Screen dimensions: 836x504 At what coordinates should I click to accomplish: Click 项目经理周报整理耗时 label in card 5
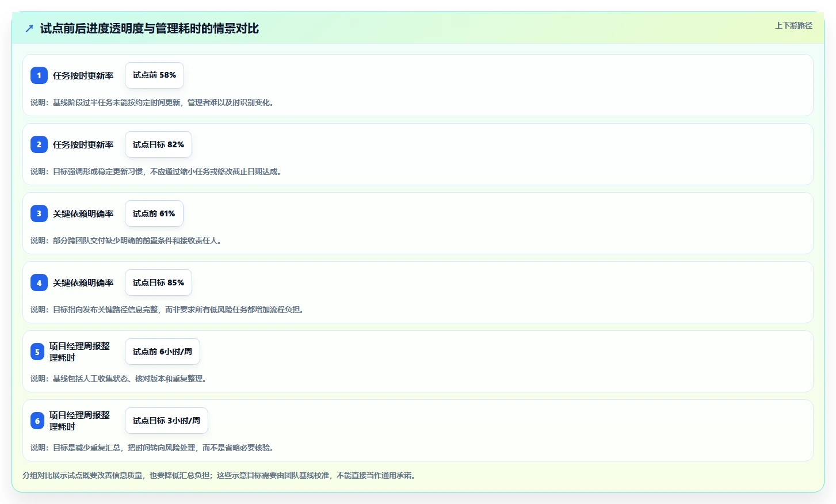pos(79,352)
